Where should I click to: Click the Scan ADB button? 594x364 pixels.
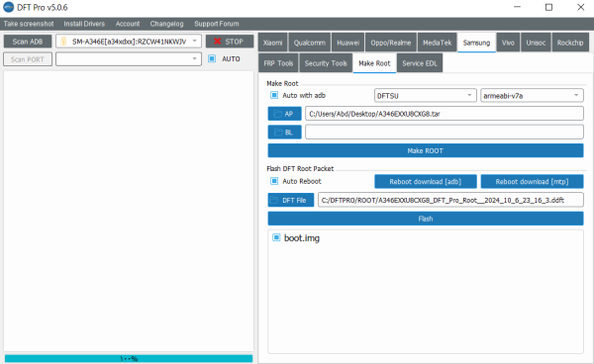28,42
